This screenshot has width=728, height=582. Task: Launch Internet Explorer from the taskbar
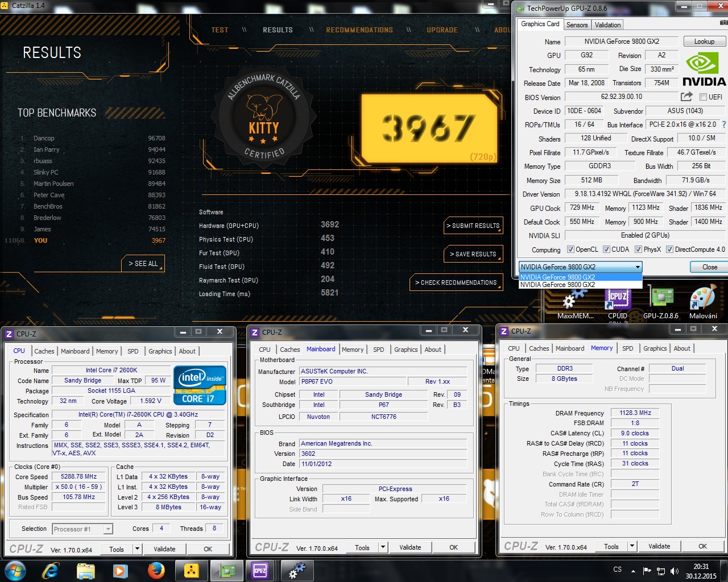pyautogui.click(x=50, y=570)
